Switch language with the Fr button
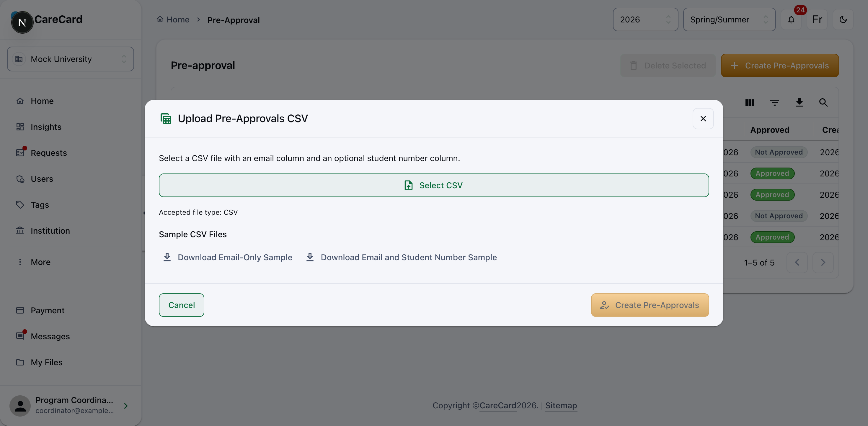This screenshot has width=868, height=426. click(817, 19)
